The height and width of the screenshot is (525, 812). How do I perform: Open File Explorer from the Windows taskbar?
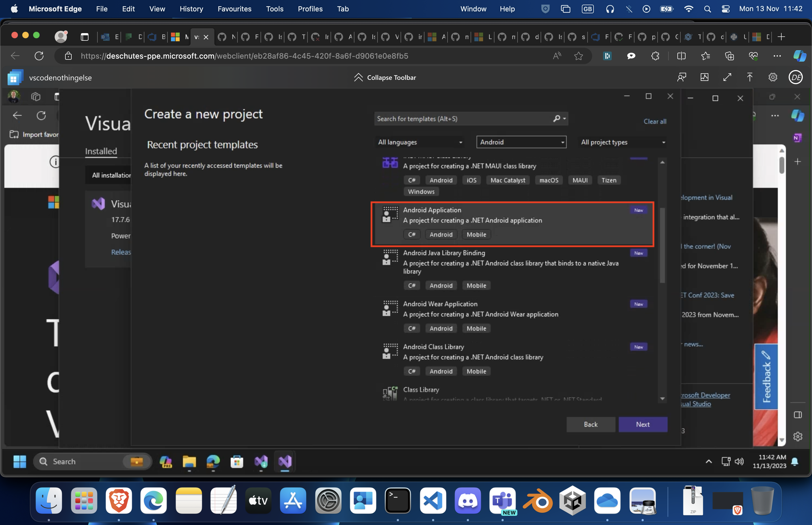click(189, 461)
